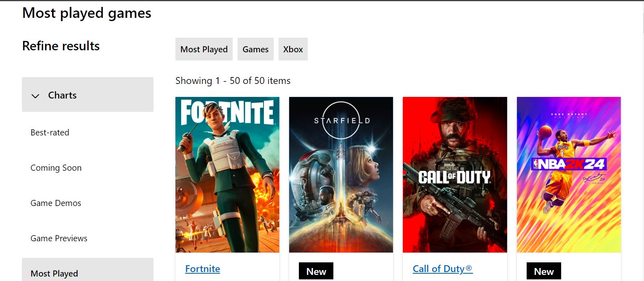Click the Most Played sidebar item
The width and height of the screenshot is (644, 281).
pos(88,270)
